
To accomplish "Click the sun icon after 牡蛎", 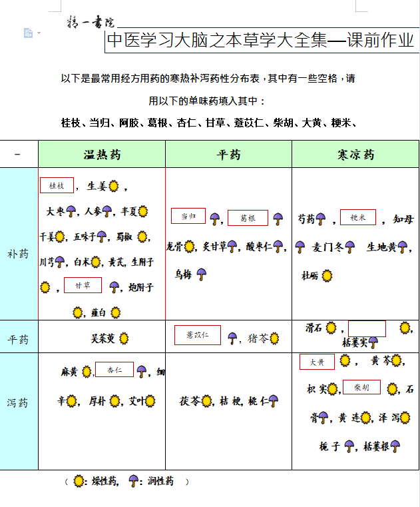I will point(327,276).
